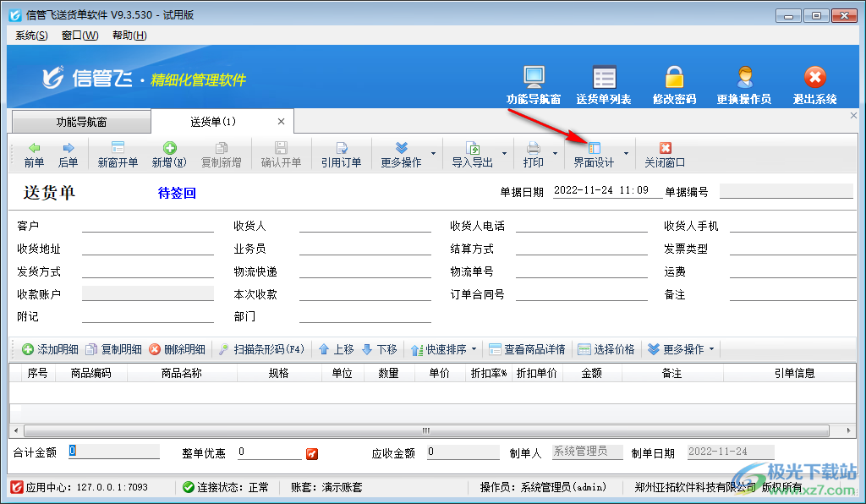The width and height of the screenshot is (866, 504).
Task: Expand the top 更多操作 dropdown arrow
Action: pyautogui.click(x=434, y=153)
